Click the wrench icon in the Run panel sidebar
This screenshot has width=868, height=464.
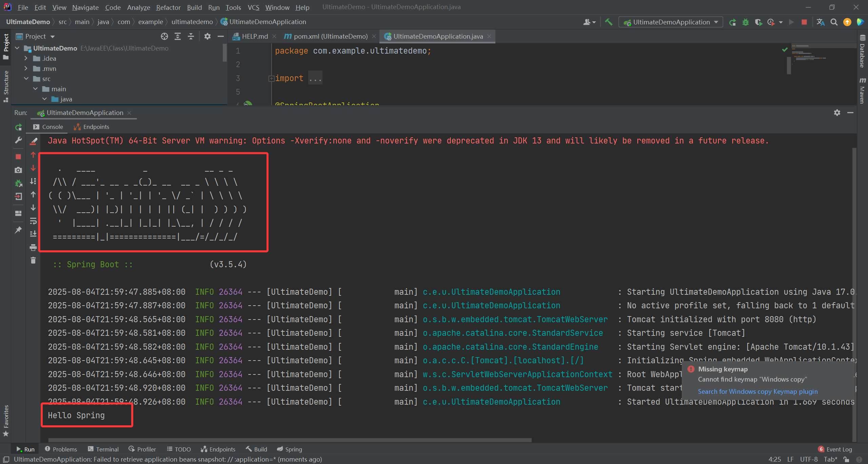coord(18,140)
